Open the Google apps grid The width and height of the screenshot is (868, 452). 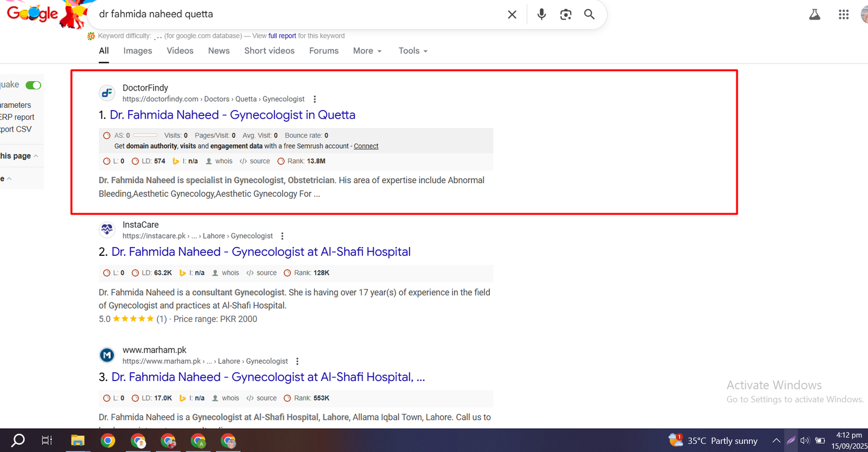pos(843,15)
